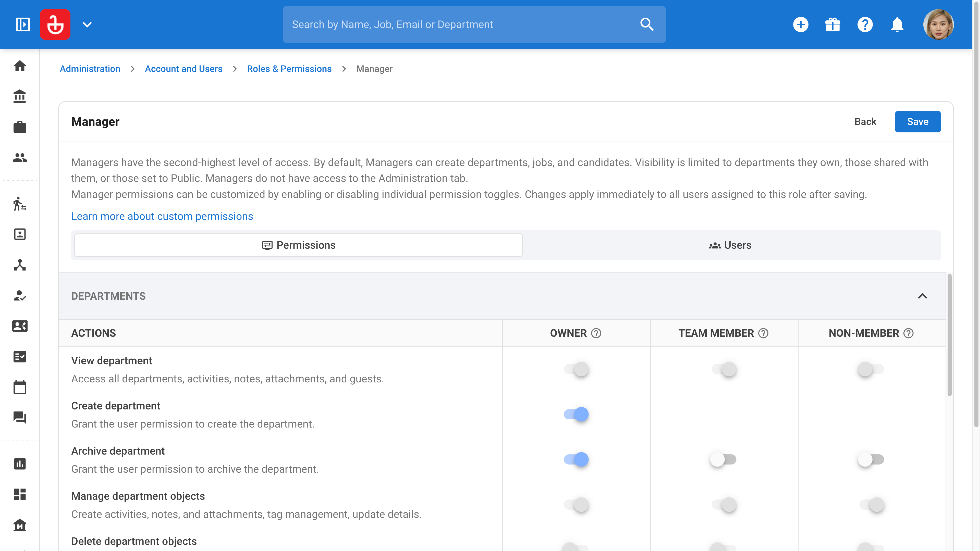Screen dimensions: 980x551
Task: Toggle Manage department objects for Team Member
Action: (x=724, y=505)
